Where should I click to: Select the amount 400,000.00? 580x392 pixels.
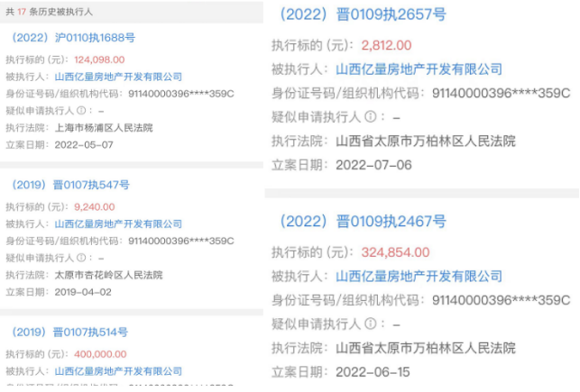click(100, 354)
